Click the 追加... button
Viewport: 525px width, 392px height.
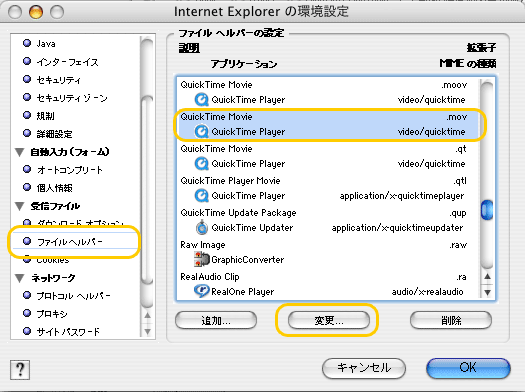pos(216,320)
